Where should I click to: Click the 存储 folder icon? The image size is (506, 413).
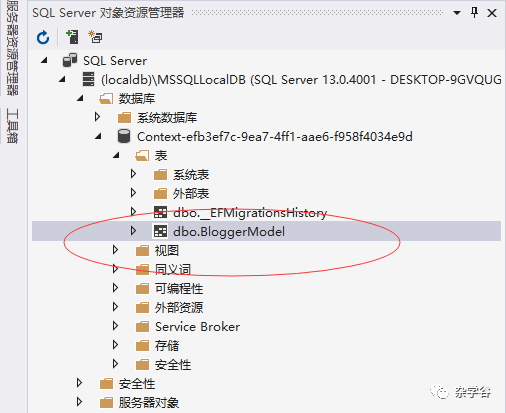[142, 346]
